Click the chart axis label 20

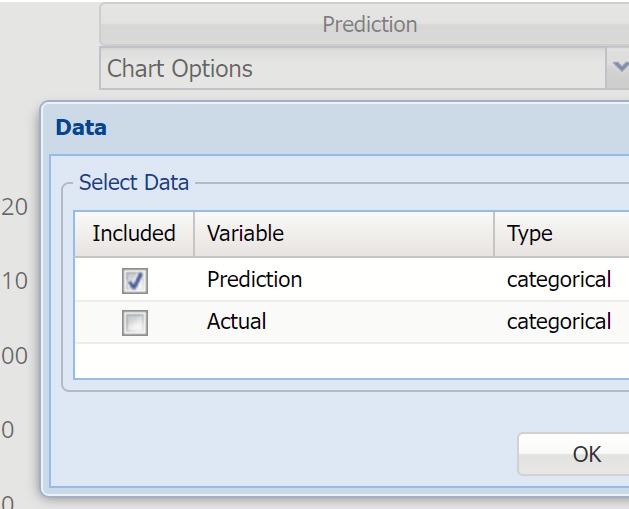coord(15,208)
